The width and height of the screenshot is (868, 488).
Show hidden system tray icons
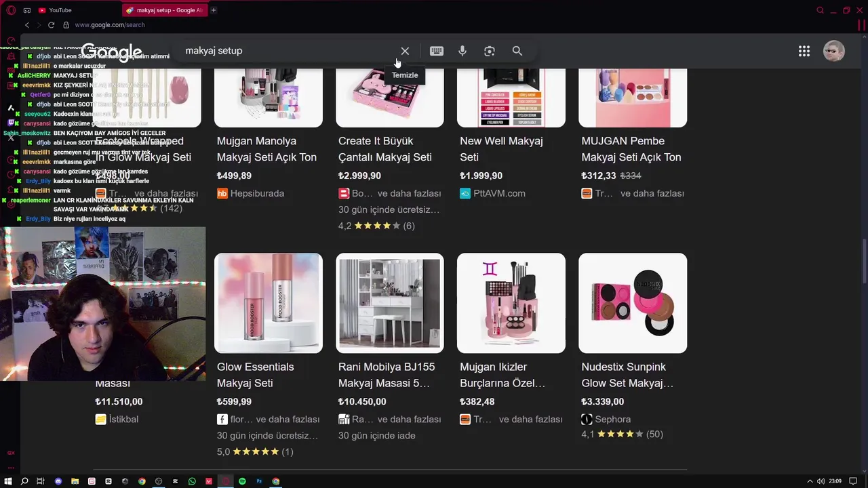click(810, 481)
